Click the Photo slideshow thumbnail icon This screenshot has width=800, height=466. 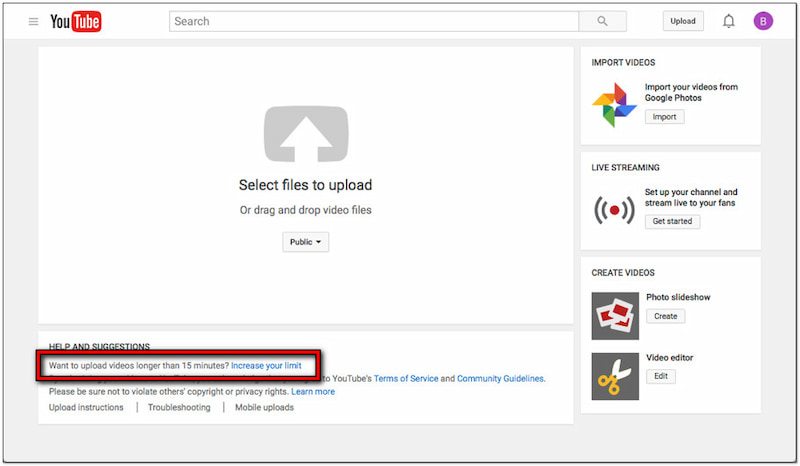[615, 316]
